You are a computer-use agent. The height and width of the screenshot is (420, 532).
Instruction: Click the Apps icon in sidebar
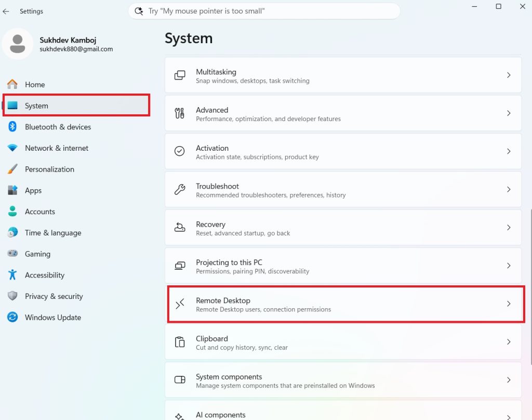click(x=12, y=190)
